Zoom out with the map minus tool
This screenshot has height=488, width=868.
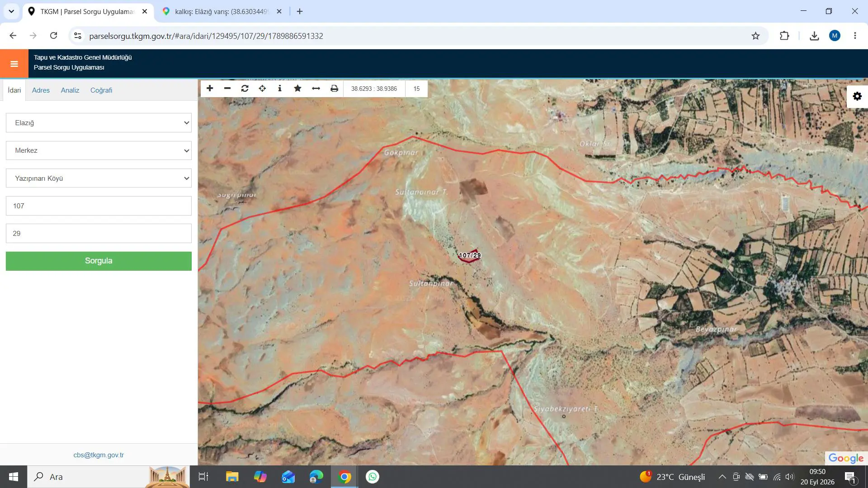(227, 89)
